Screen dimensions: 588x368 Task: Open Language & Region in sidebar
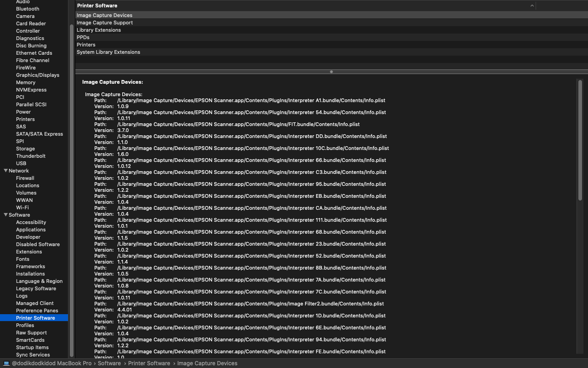(x=40, y=281)
